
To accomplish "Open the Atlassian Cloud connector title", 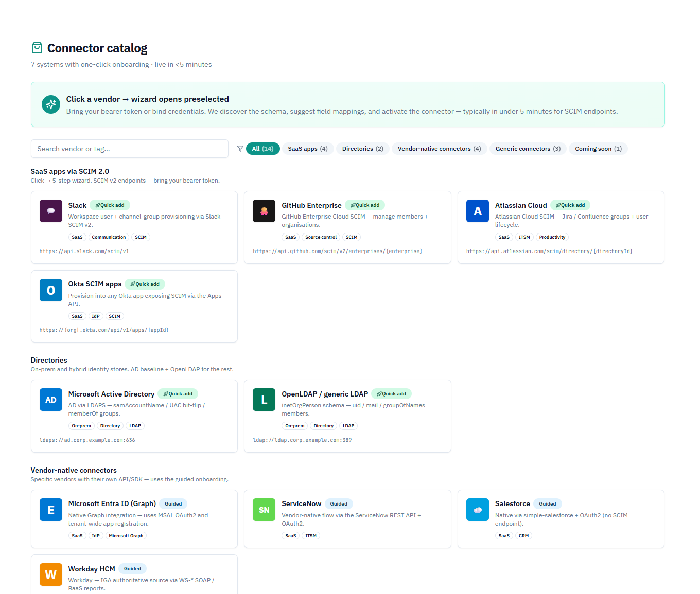I will (x=521, y=205).
